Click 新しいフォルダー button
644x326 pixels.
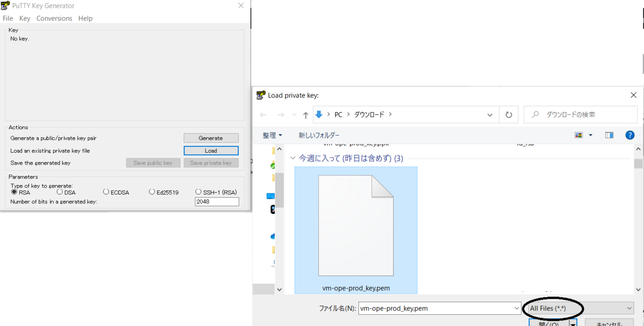(319, 135)
